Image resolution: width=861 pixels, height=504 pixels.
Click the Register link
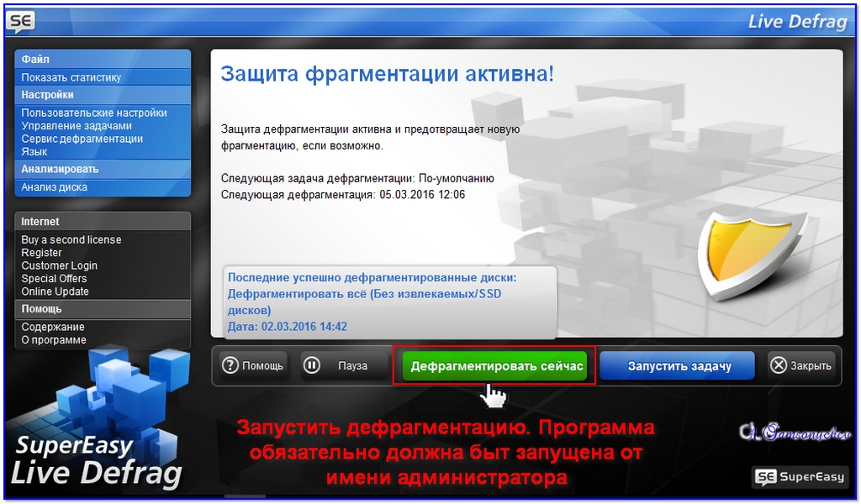pos(41,253)
